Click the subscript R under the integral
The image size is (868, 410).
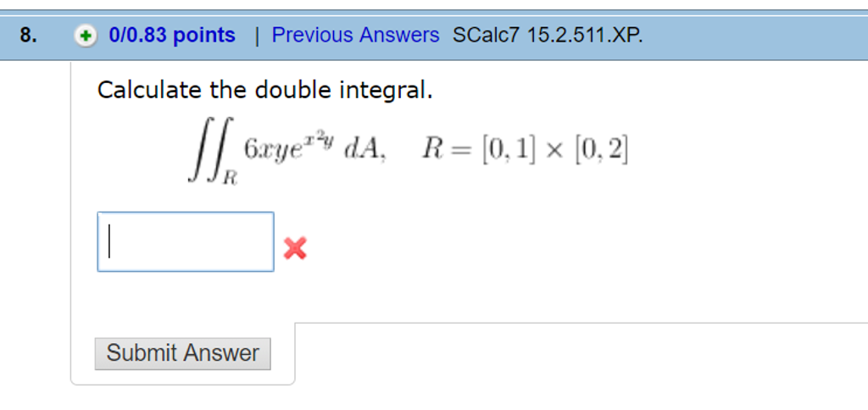[x=231, y=178]
